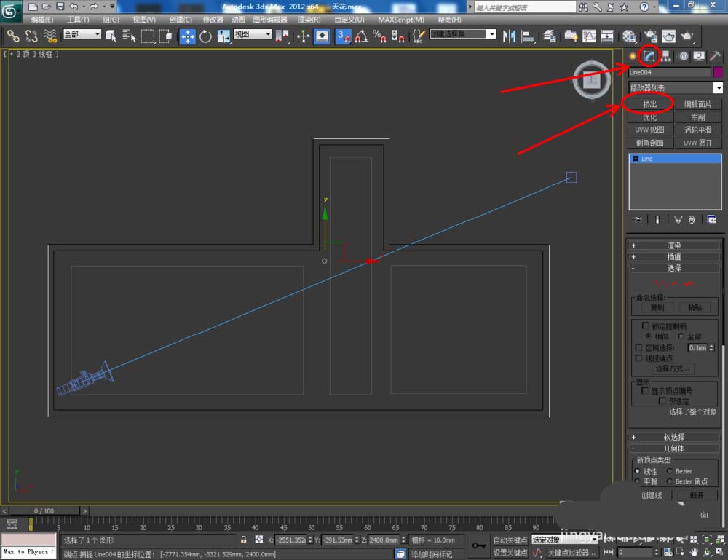Toggle the 显示顶点编号 checkbox
This screenshot has width=728, height=560.
coord(645,391)
